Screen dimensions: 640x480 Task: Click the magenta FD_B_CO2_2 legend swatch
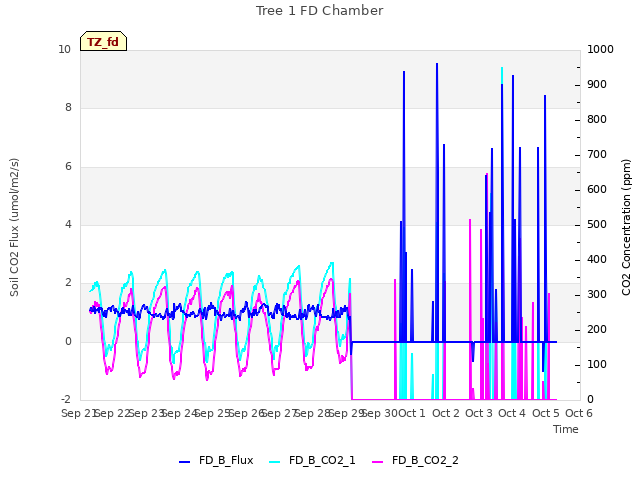pyautogui.click(x=378, y=462)
